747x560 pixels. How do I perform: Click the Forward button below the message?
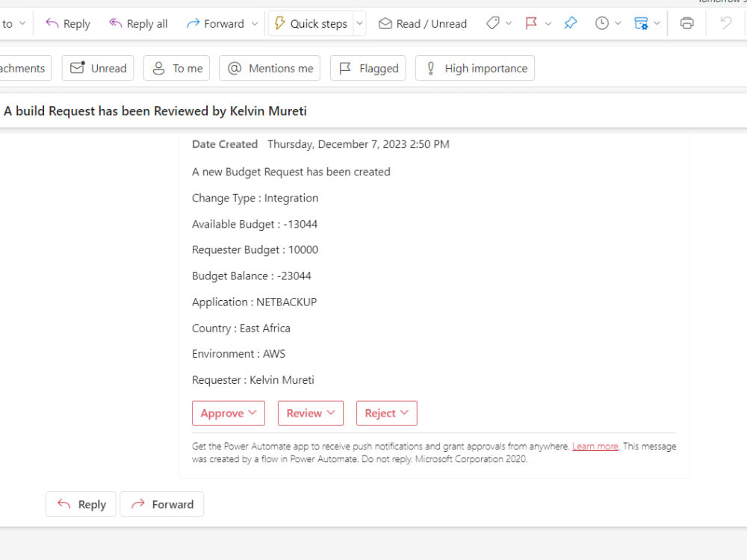[x=162, y=504]
